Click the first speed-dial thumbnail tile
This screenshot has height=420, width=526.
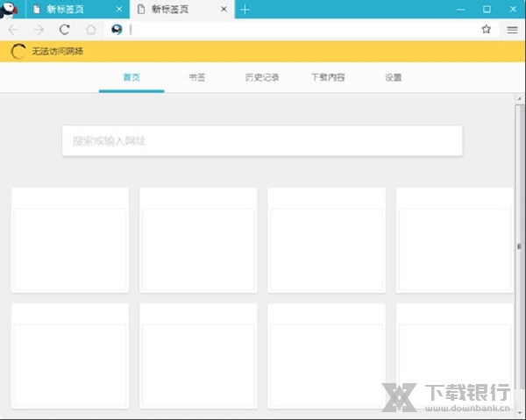click(70, 239)
